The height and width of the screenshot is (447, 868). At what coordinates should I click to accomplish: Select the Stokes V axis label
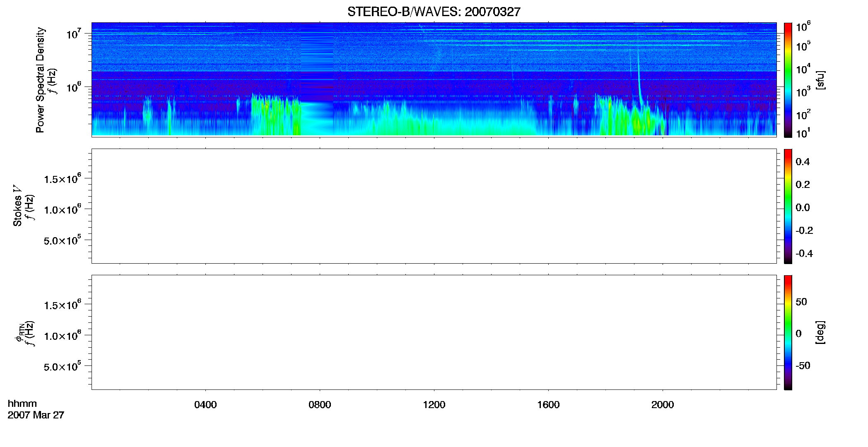pyautogui.click(x=17, y=206)
